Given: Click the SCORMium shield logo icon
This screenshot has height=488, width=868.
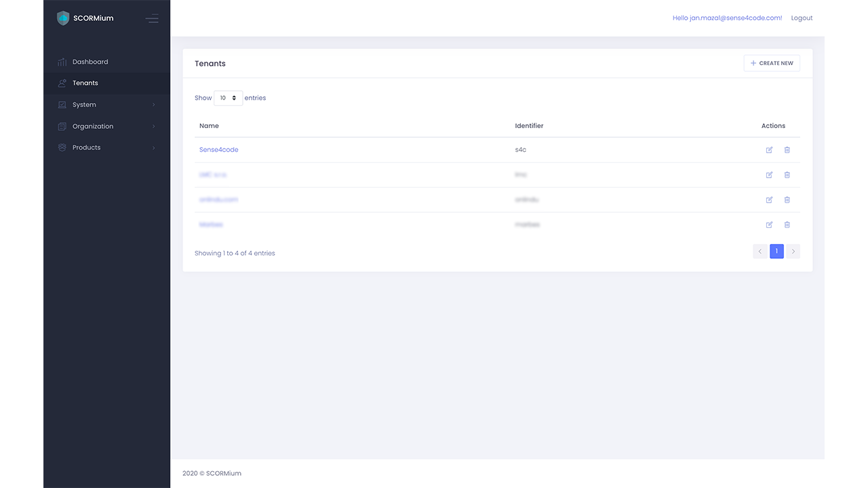Looking at the screenshot, I should pos(63,18).
